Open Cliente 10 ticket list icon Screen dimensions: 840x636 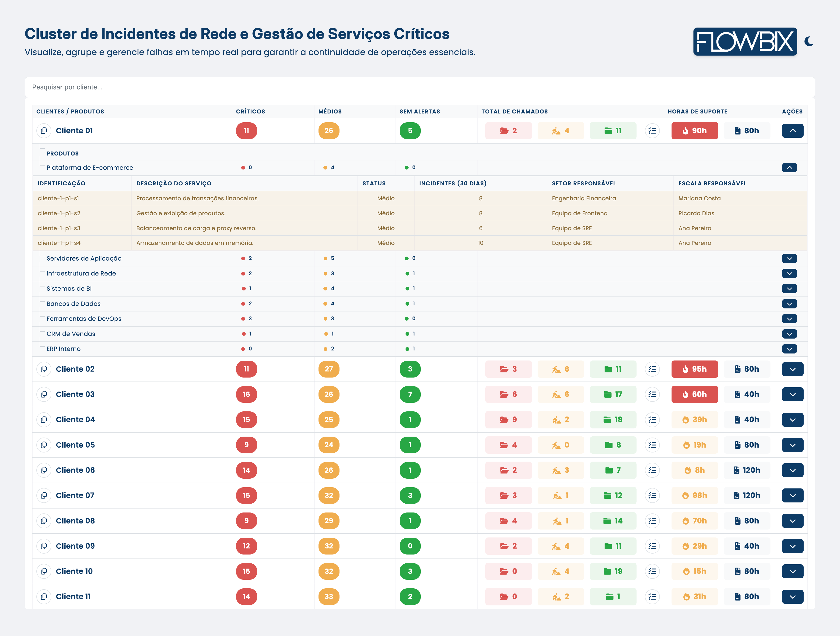click(652, 571)
